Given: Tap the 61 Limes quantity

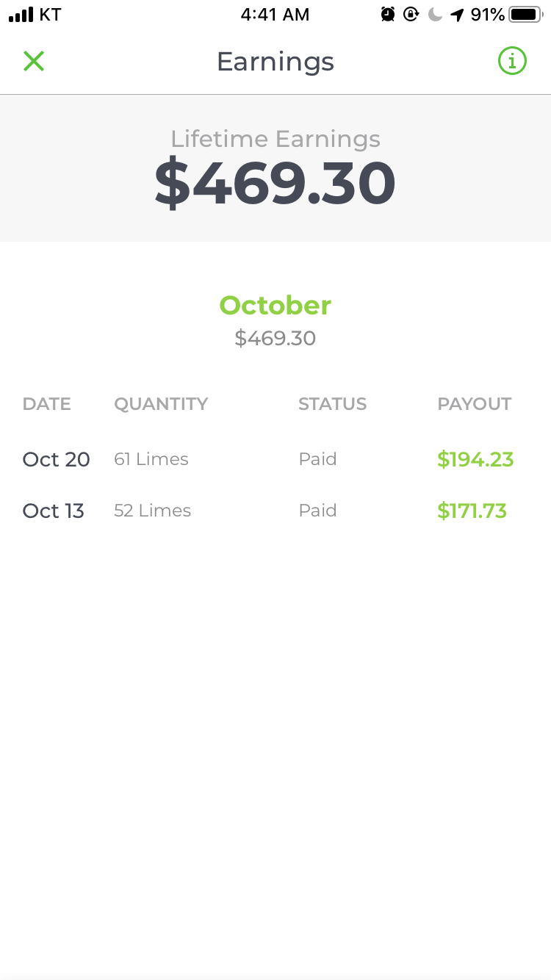Looking at the screenshot, I should [x=151, y=459].
